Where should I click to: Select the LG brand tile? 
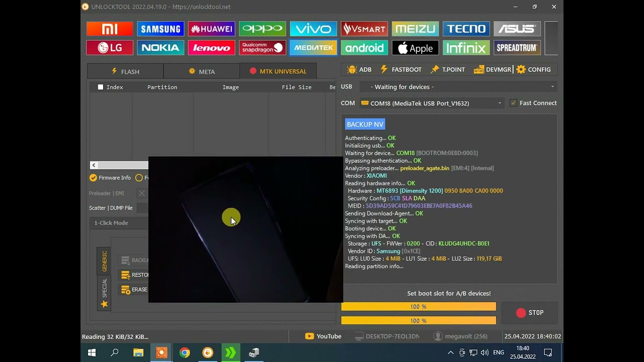coord(110,48)
